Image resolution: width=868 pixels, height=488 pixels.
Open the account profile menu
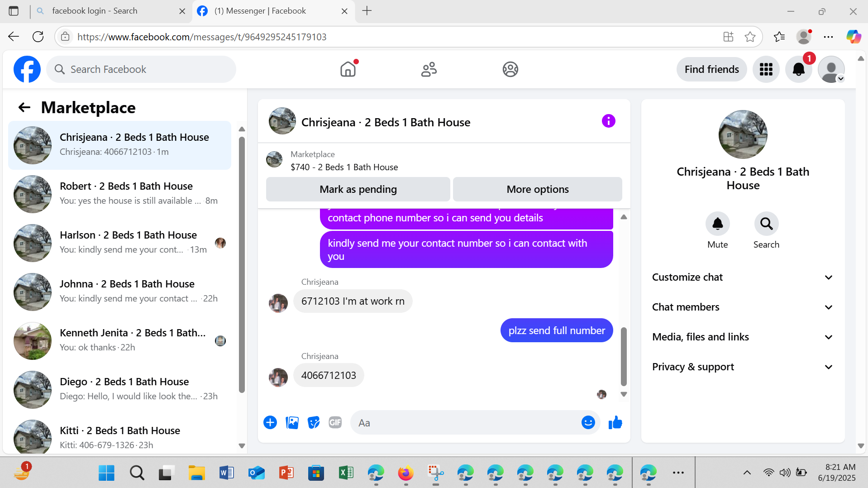click(831, 69)
